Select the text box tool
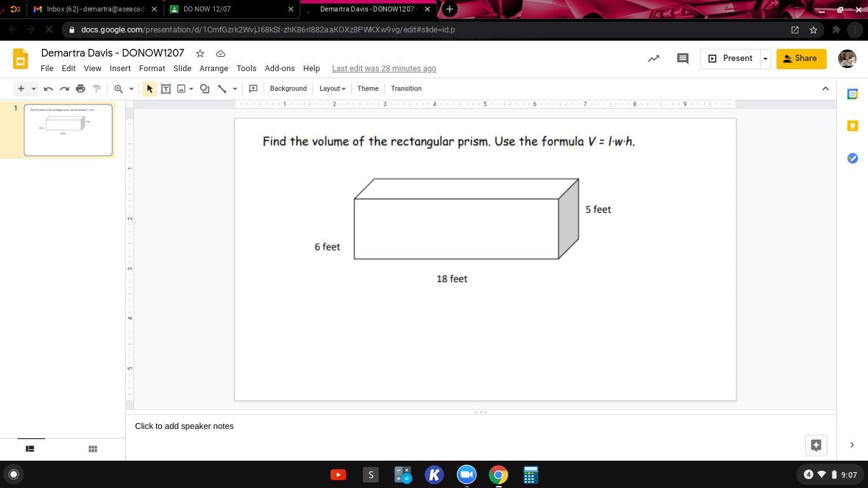 (166, 89)
